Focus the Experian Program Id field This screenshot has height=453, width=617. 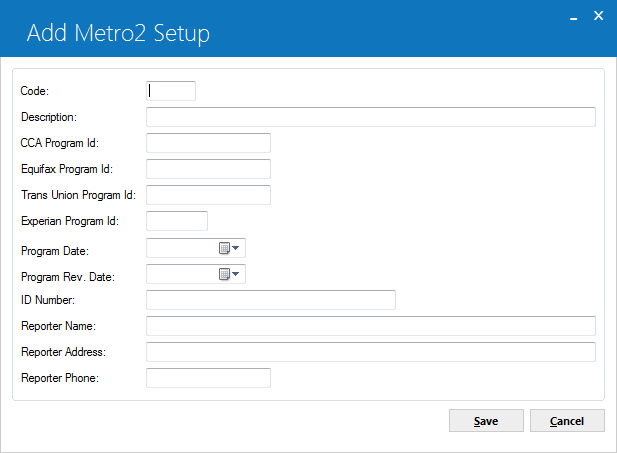point(177,221)
